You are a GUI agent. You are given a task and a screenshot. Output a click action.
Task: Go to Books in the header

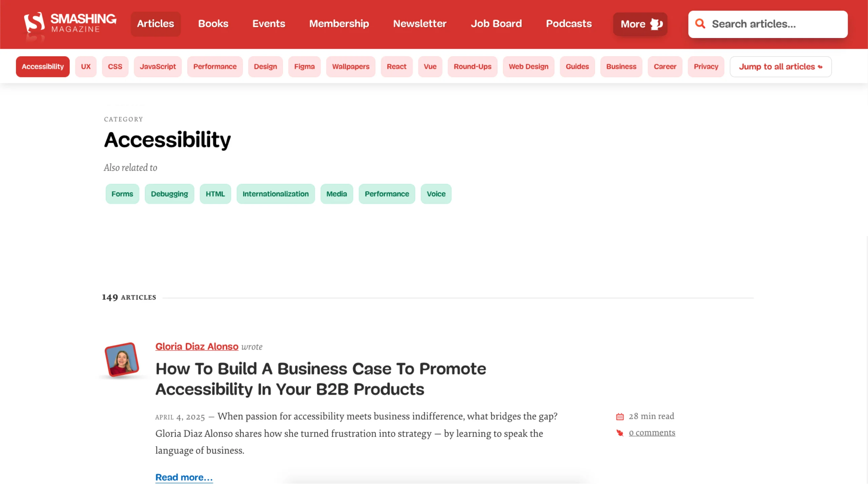click(x=213, y=24)
